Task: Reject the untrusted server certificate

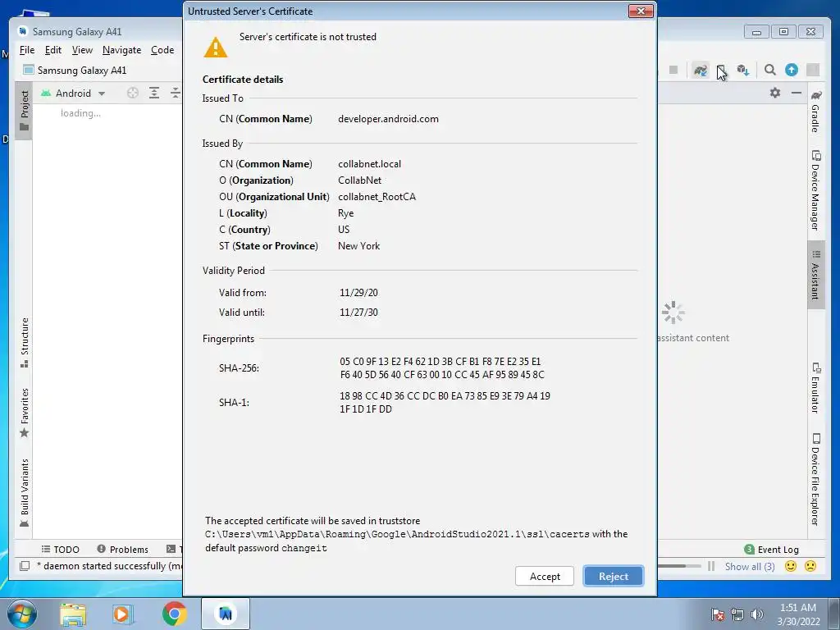Action: (x=614, y=577)
